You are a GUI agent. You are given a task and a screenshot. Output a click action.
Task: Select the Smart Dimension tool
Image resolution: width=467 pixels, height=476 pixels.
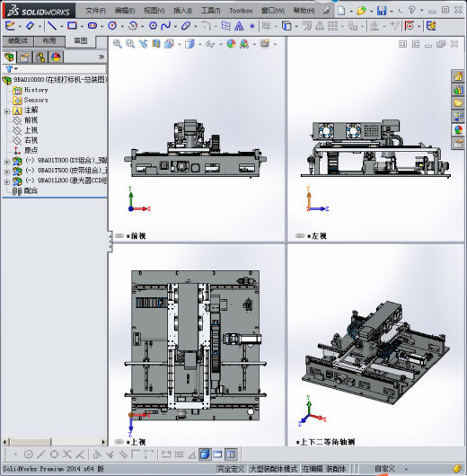[x=30, y=26]
